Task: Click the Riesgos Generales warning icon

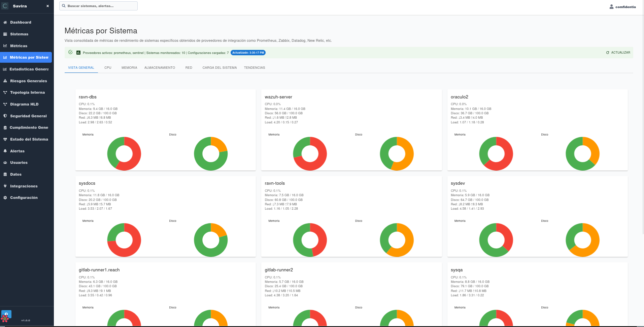Action: 5,81
